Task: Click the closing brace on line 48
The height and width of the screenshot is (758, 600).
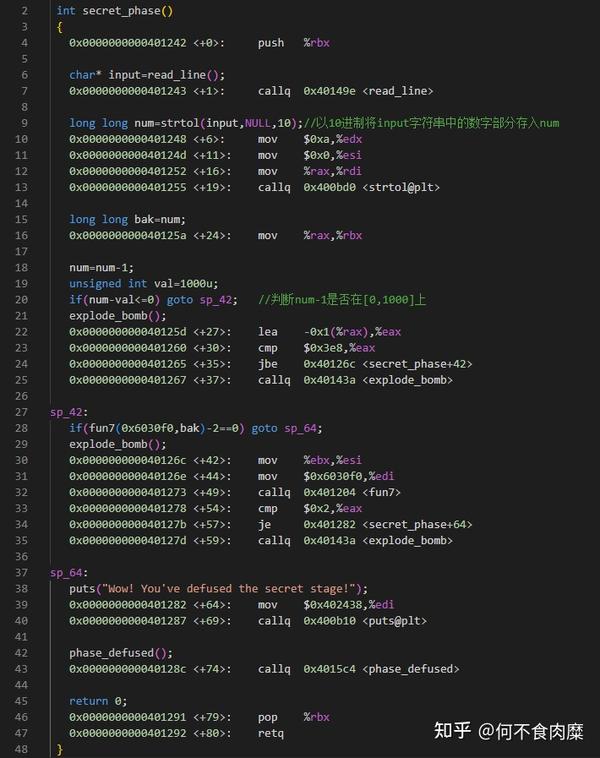Action: pos(59,749)
